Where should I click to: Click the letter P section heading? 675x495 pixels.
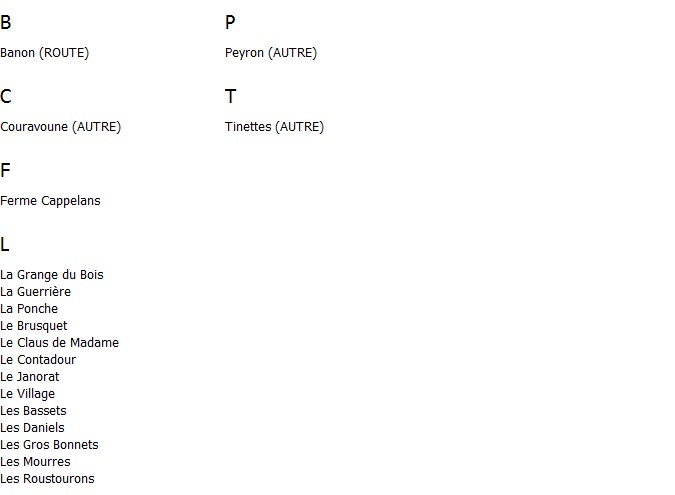coord(230,22)
